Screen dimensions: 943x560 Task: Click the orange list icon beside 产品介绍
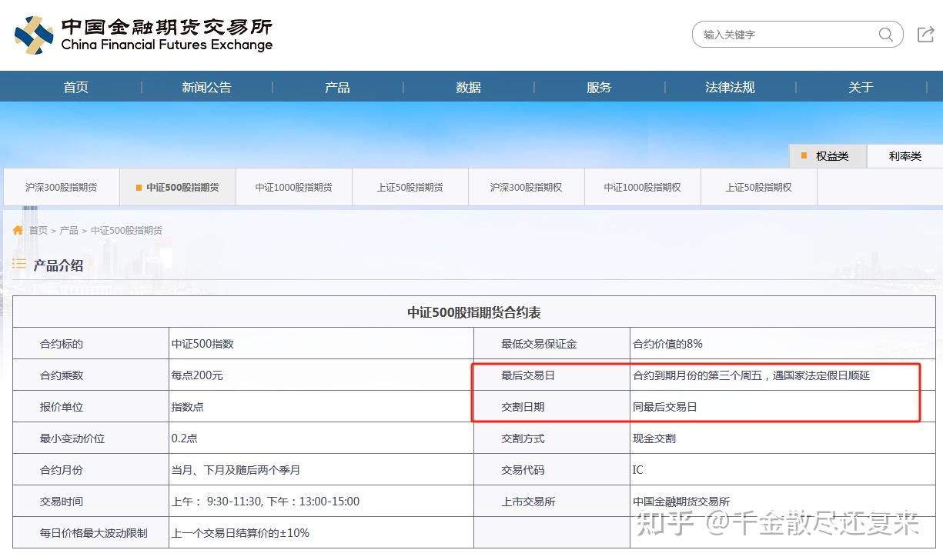[18, 264]
